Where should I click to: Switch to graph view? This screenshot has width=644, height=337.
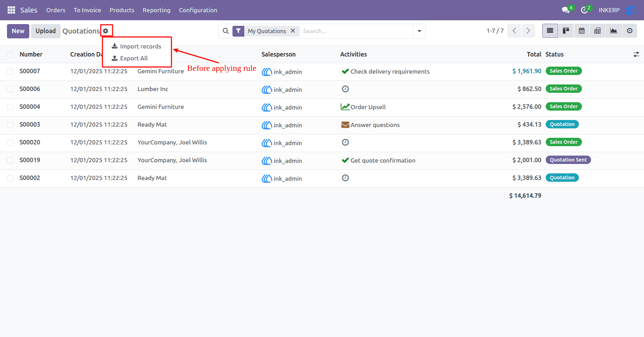point(613,31)
